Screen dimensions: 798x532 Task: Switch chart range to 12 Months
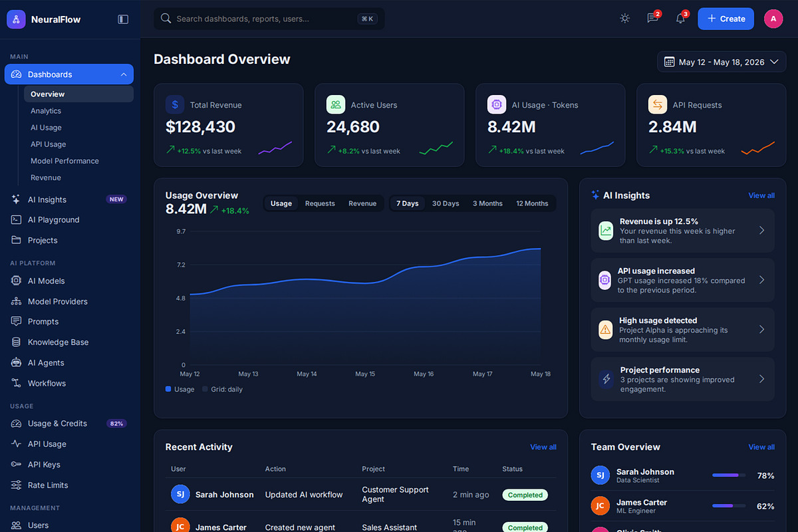click(532, 203)
